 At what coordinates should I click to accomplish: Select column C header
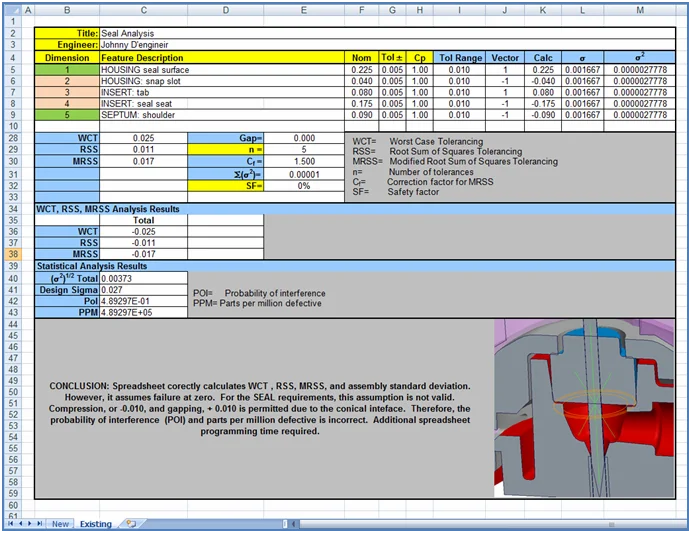tap(144, 10)
